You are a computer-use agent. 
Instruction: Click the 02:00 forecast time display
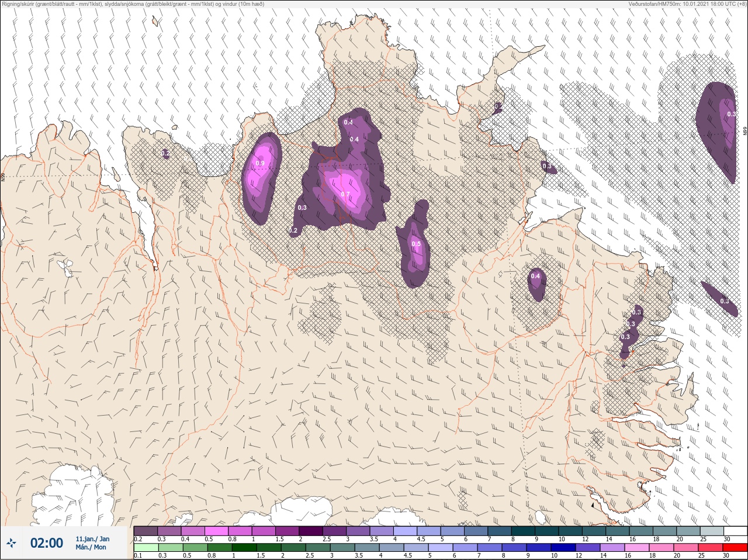(47, 543)
